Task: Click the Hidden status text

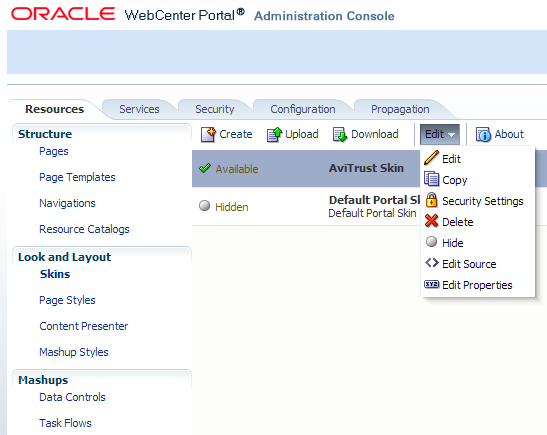Action: pyautogui.click(x=232, y=207)
